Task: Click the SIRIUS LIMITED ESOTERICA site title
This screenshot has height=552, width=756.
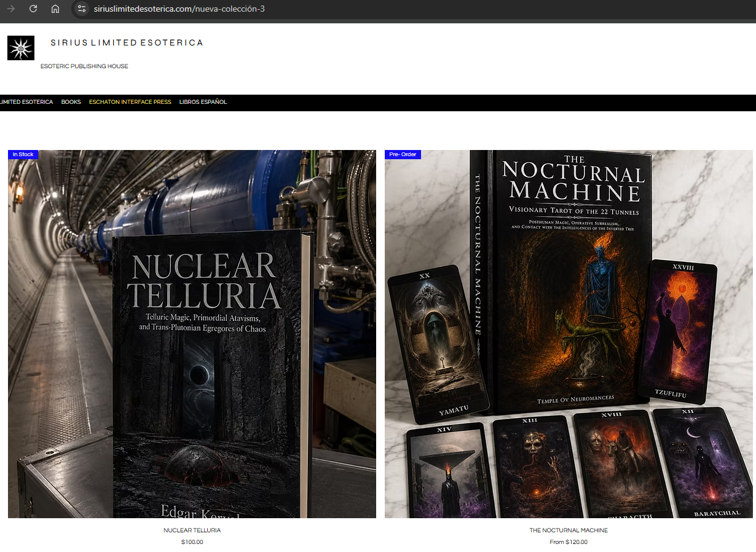Action: (x=127, y=42)
